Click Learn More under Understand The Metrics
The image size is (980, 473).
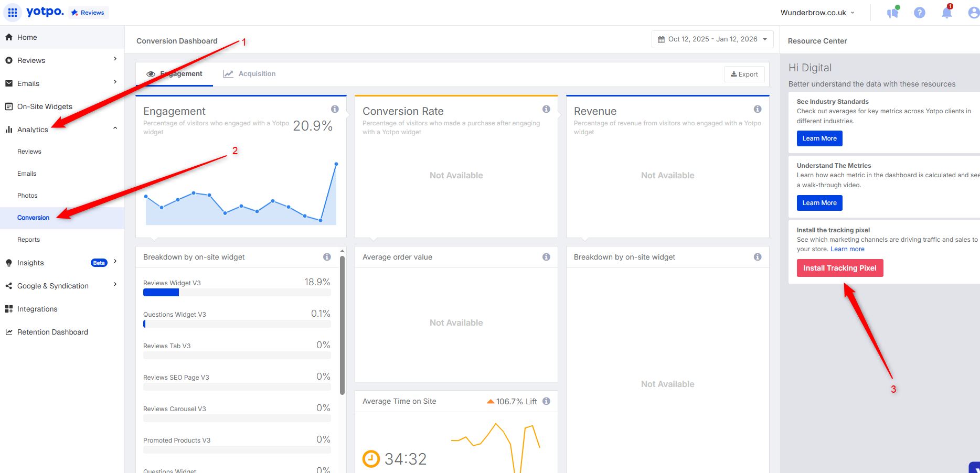[x=819, y=203]
